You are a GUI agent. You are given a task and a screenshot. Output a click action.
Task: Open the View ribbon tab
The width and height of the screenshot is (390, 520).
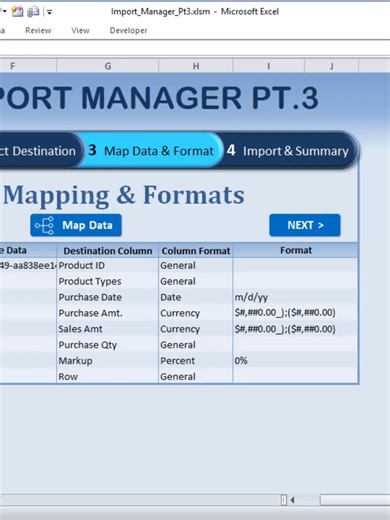point(80,31)
